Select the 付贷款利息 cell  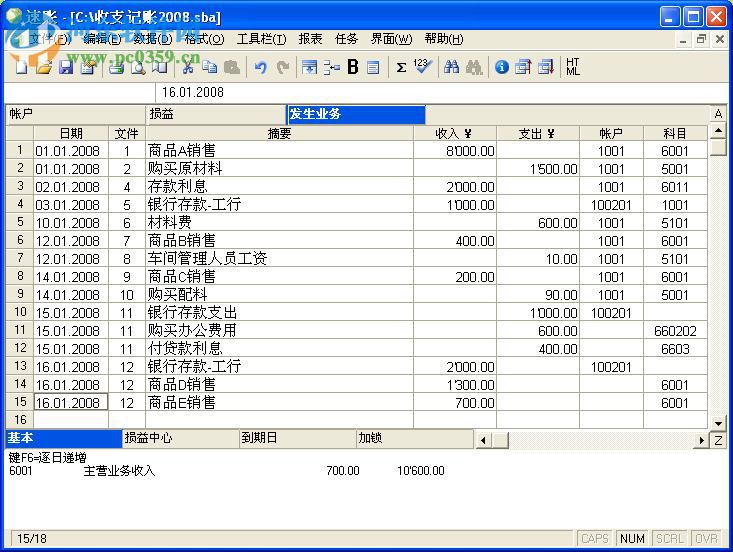(280, 349)
